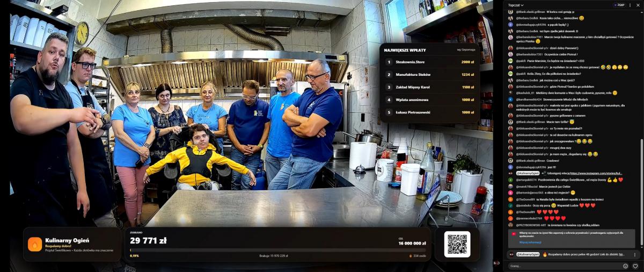Click the @karolkarweth6424 user avatar
The height and width of the screenshot is (272, 644).
point(510,99)
